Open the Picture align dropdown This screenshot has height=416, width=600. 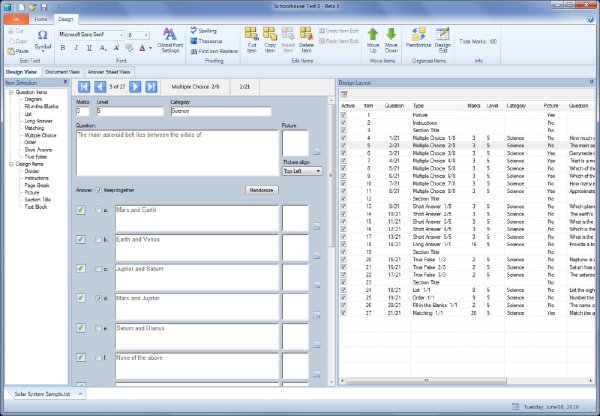point(318,171)
